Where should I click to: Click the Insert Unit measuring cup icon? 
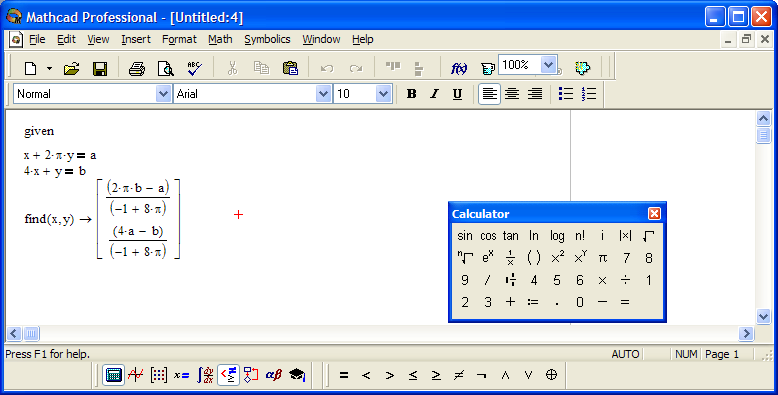487,68
